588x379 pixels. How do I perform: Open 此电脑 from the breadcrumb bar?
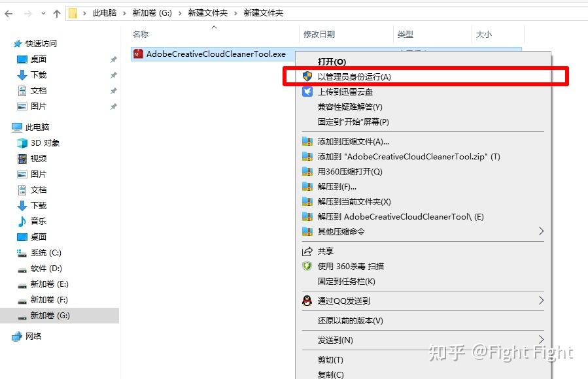pos(105,12)
